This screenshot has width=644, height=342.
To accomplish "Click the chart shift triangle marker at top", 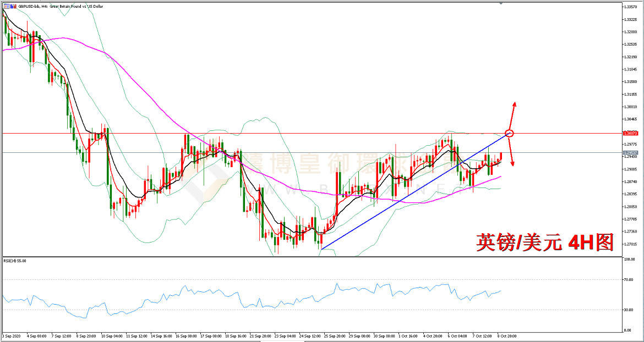I will [501, 3].
